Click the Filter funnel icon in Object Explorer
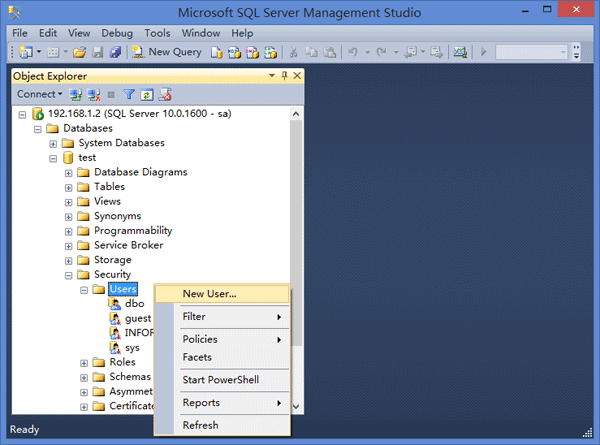The height and width of the screenshot is (445, 600). coord(129,94)
